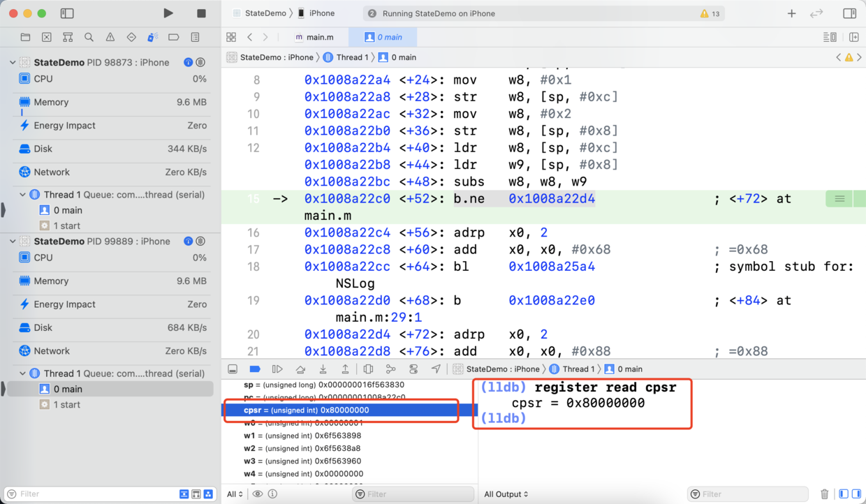This screenshot has width=866, height=504.
Task: Click the iPhone destination selector
Action: coord(316,13)
